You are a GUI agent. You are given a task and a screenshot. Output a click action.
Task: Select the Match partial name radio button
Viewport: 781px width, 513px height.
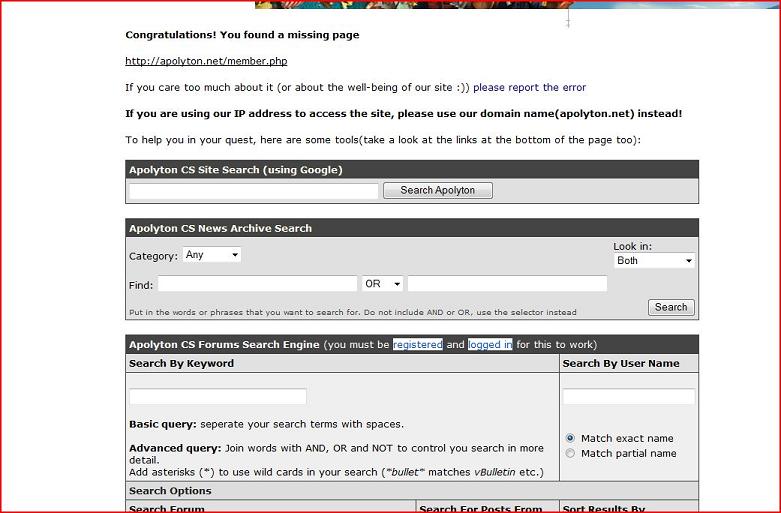coord(570,453)
